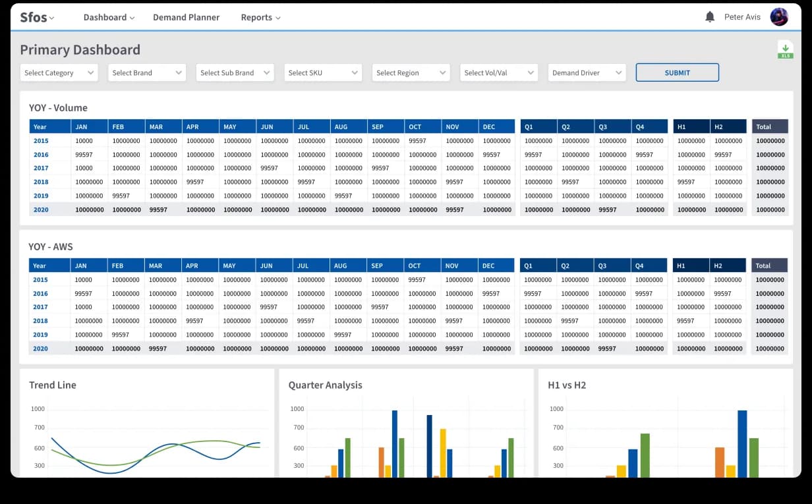812x504 pixels.
Task: Select year 2016 in YOY - Volume table
Action: point(41,154)
